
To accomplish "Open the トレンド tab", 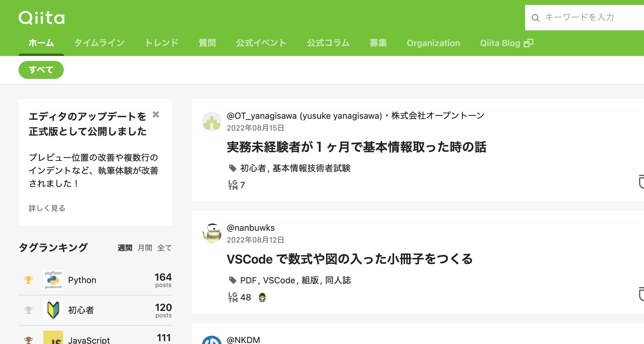I will tap(162, 43).
